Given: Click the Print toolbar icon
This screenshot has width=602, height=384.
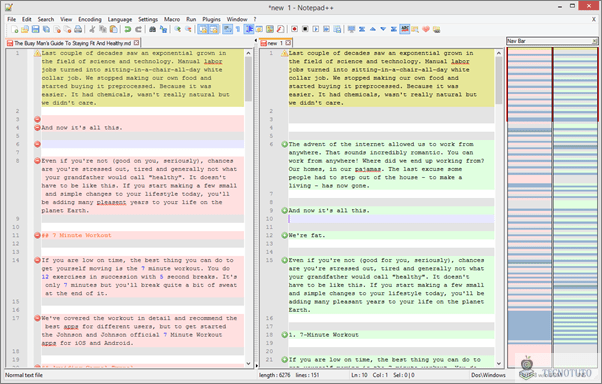Looking at the screenshot, I should pos(78,29).
